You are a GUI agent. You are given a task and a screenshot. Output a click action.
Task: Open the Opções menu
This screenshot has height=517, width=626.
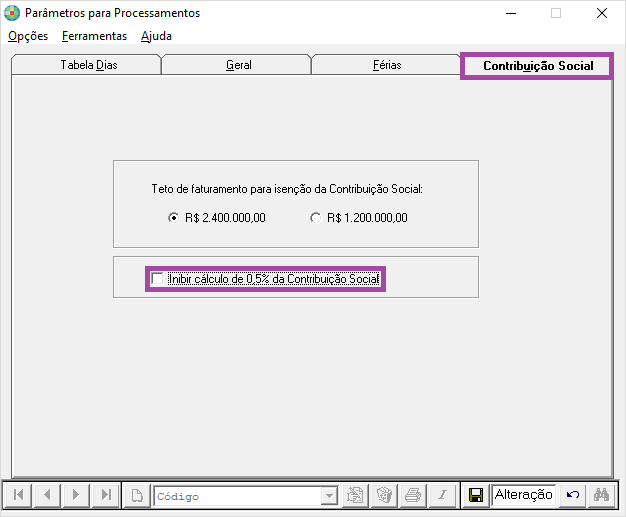(x=28, y=36)
